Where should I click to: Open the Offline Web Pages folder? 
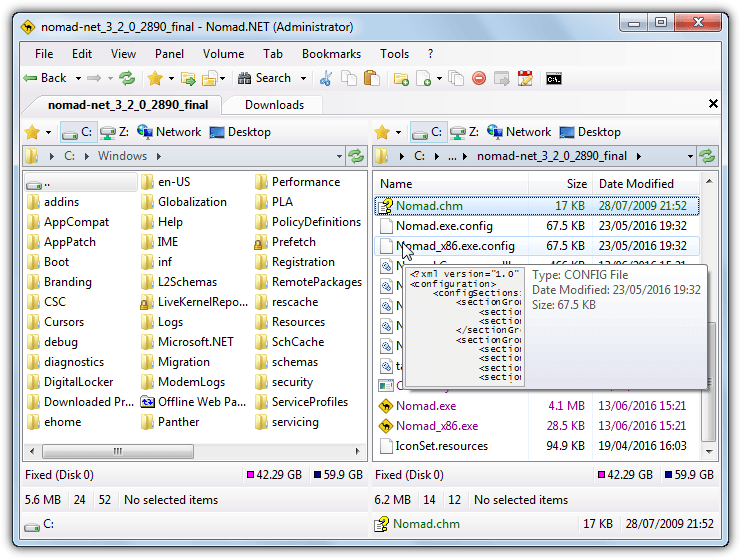coord(194,402)
